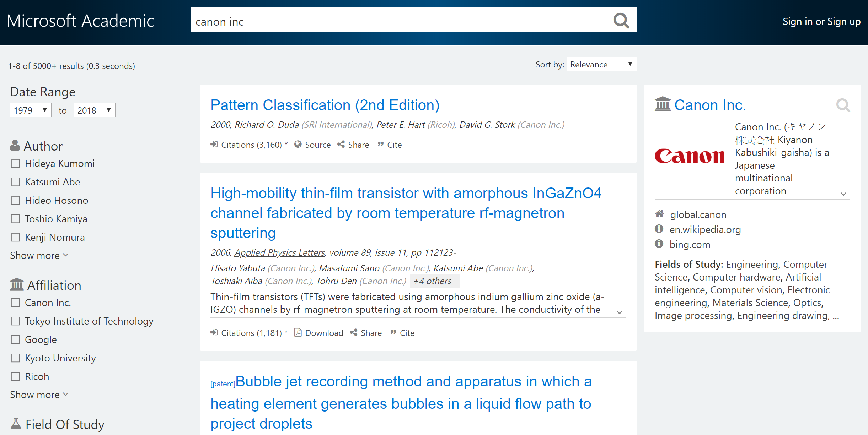Click Sign in or Sign up

tap(821, 22)
